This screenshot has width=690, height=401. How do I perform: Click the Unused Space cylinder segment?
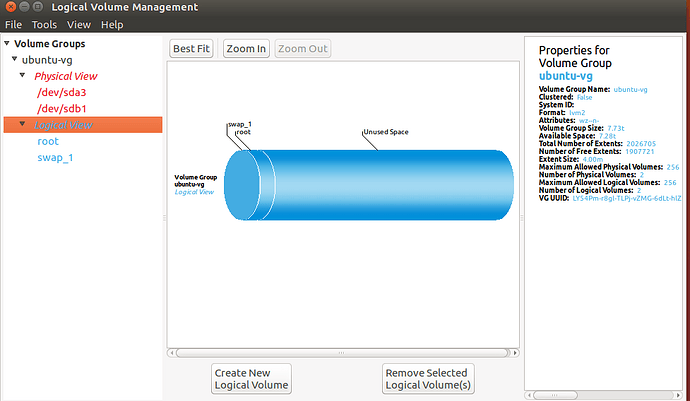coord(390,186)
